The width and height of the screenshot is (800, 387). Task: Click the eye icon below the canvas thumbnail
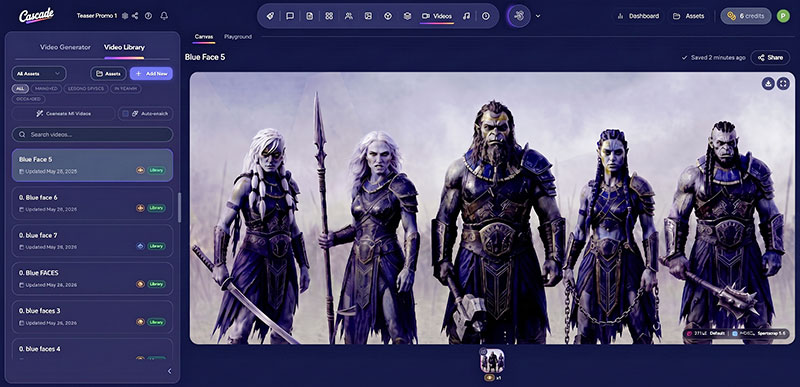489,378
